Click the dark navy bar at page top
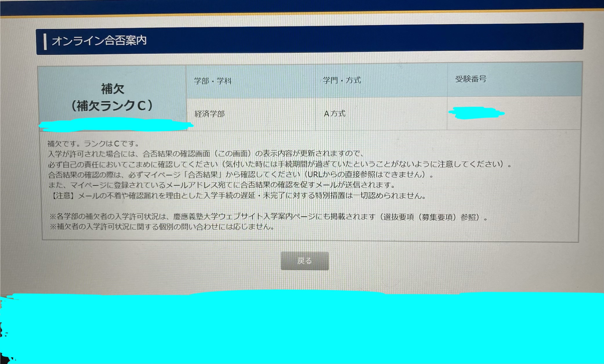Viewport: 604px width, 364px height. (302, 6)
